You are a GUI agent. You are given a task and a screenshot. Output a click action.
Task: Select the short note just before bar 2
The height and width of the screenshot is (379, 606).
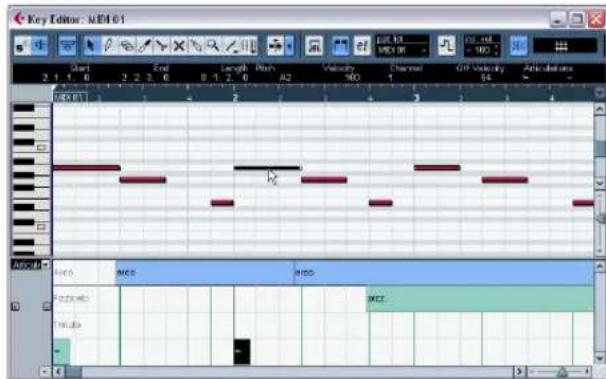[222, 202]
